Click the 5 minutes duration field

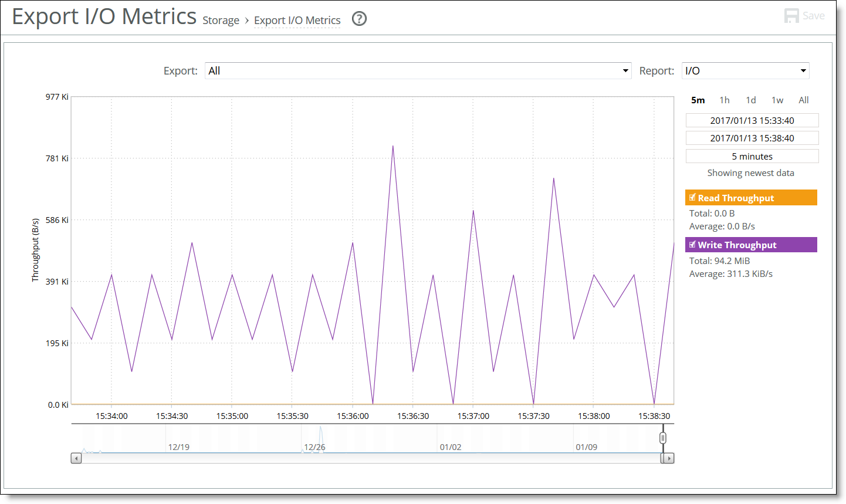752,155
